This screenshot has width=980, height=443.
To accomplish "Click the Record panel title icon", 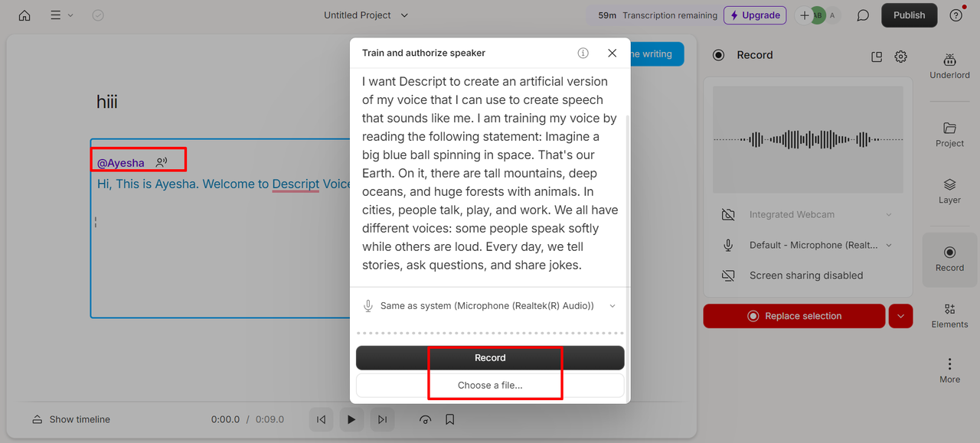I will (718, 55).
